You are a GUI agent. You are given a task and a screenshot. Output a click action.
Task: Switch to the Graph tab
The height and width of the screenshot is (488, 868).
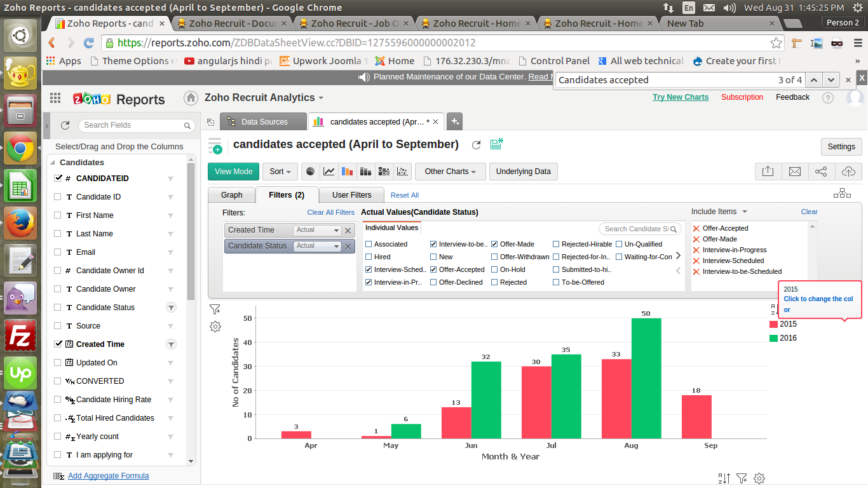point(232,195)
